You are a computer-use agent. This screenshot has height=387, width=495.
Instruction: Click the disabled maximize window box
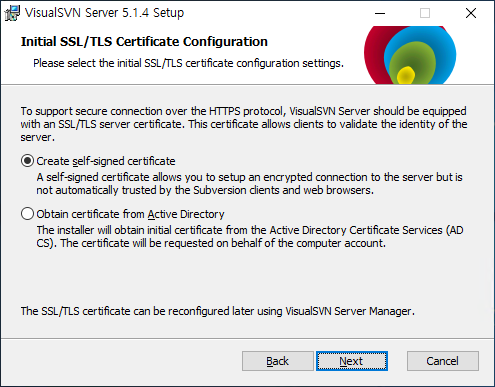click(x=425, y=13)
